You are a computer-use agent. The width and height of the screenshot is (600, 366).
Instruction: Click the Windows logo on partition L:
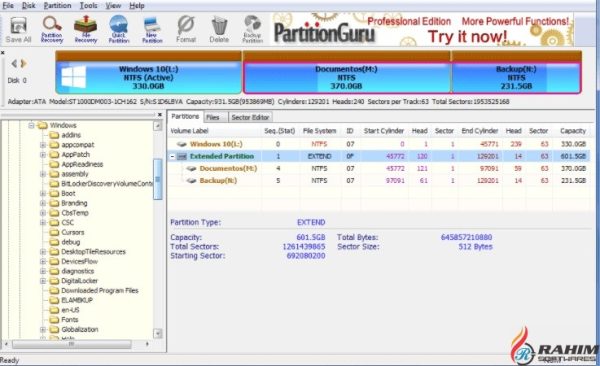[74, 77]
